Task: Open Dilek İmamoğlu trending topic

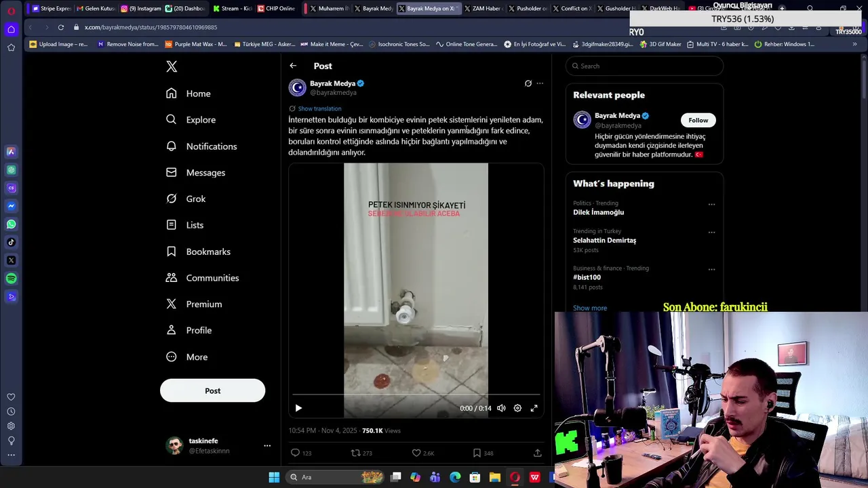Action: (x=598, y=212)
